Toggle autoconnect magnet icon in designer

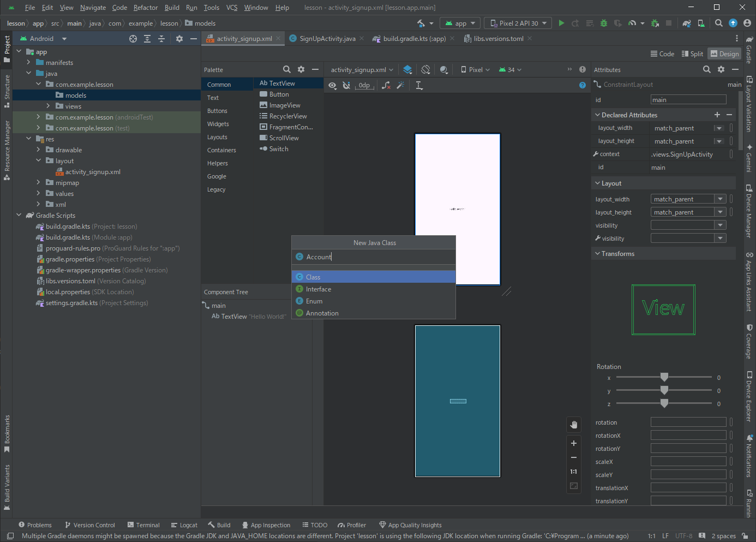point(346,85)
